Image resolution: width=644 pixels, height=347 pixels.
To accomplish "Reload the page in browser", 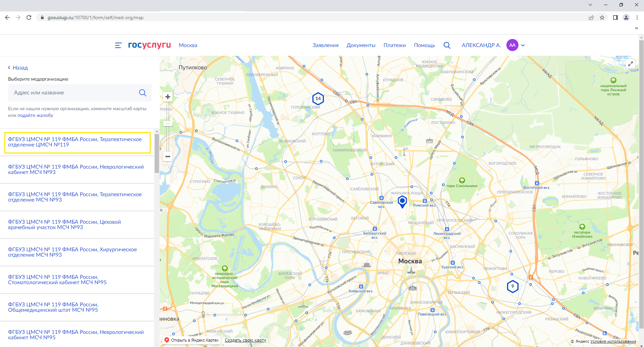I will coord(29,17).
